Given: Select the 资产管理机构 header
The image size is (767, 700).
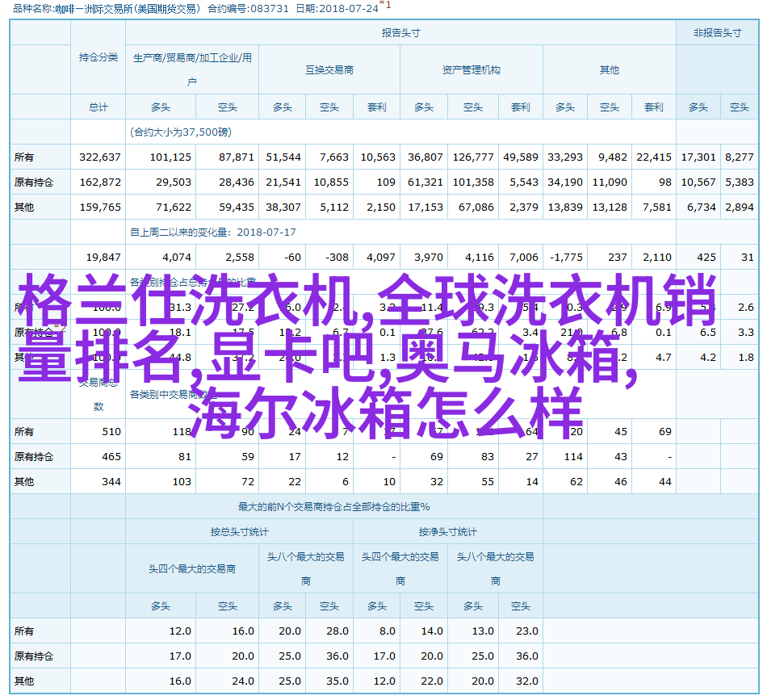Looking at the screenshot, I should (x=471, y=70).
